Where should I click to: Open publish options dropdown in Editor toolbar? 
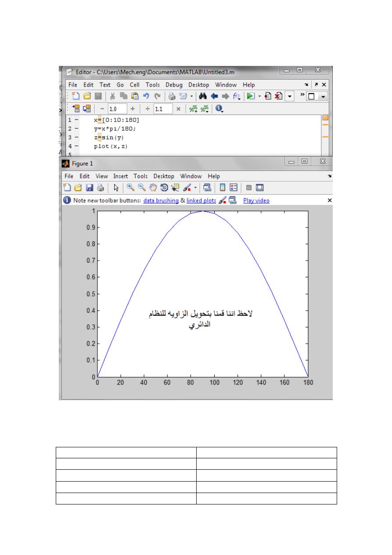(x=191, y=96)
